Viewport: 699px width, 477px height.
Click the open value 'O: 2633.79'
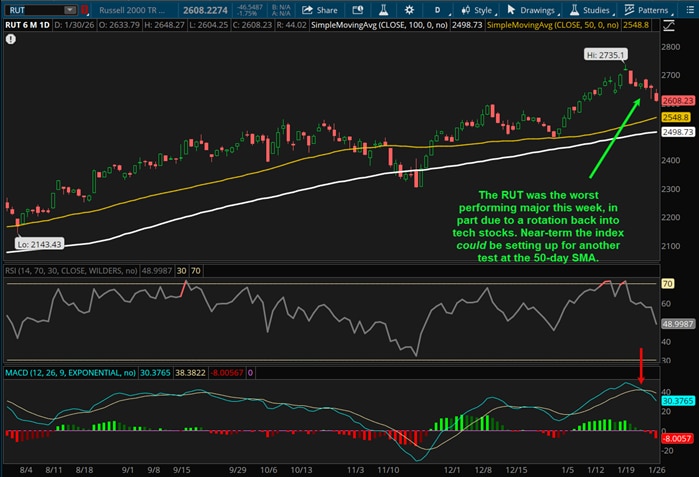119,25
